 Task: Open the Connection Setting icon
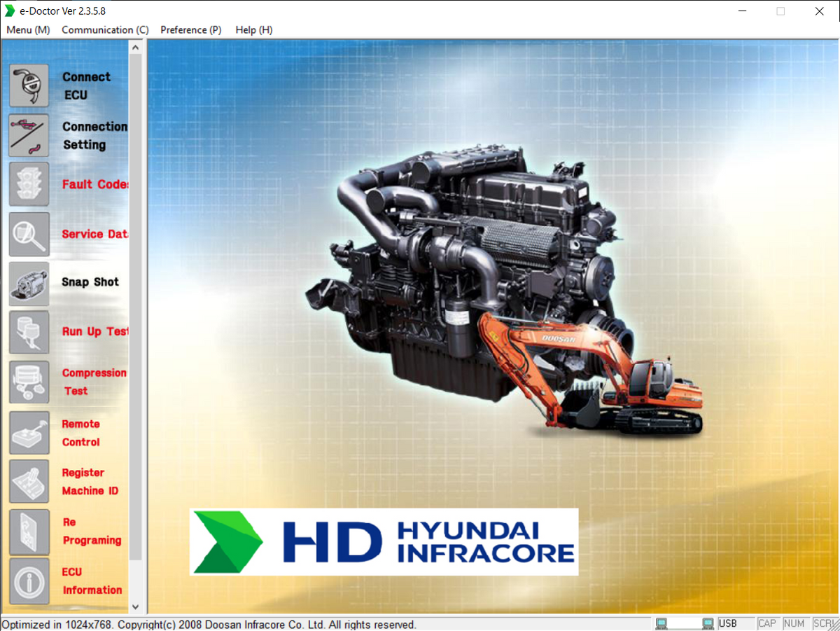(x=29, y=136)
